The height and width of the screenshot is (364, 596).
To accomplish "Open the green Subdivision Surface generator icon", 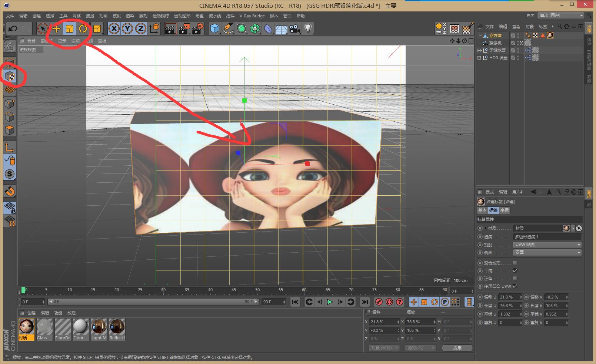I will 242,28.
